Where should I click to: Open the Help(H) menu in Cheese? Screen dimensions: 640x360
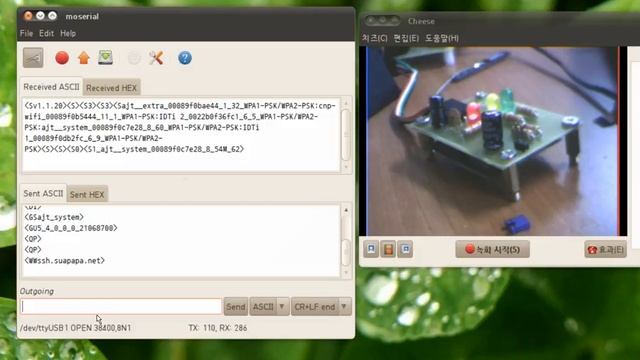(x=442, y=38)
